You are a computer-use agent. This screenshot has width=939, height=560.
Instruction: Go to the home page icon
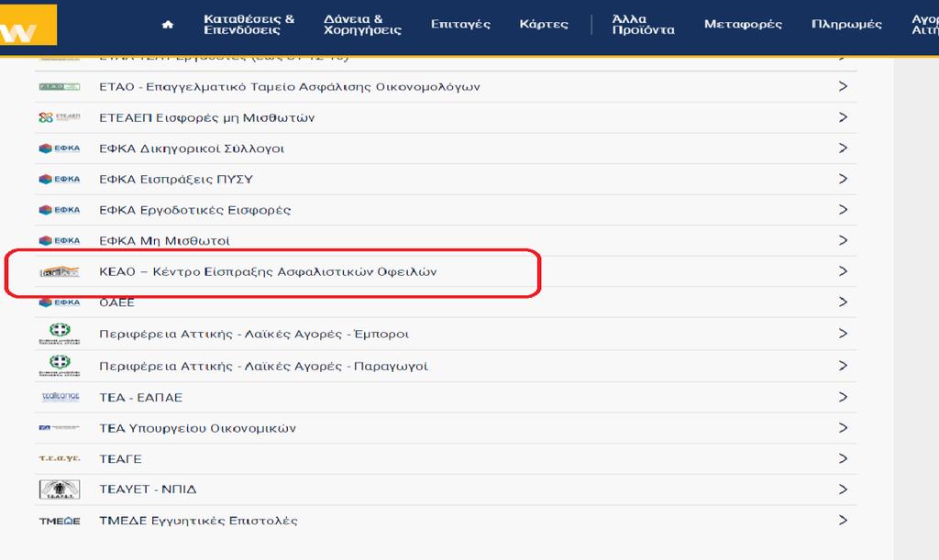pos(168,25)
